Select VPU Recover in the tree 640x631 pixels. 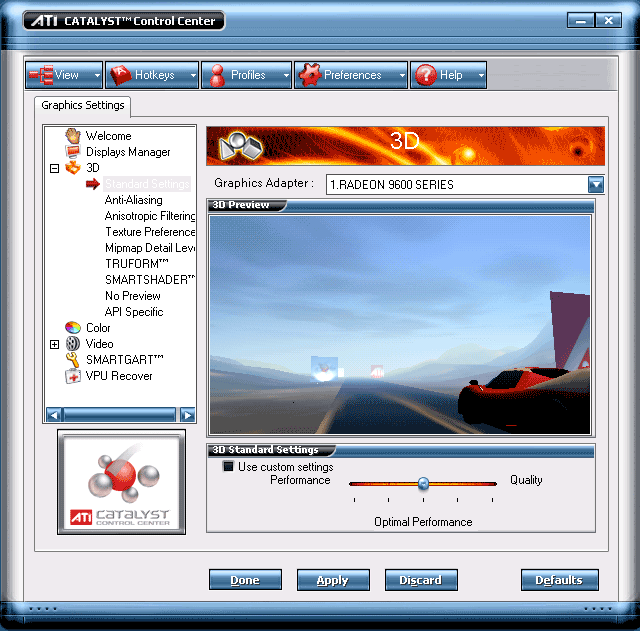tap(119, 375)
